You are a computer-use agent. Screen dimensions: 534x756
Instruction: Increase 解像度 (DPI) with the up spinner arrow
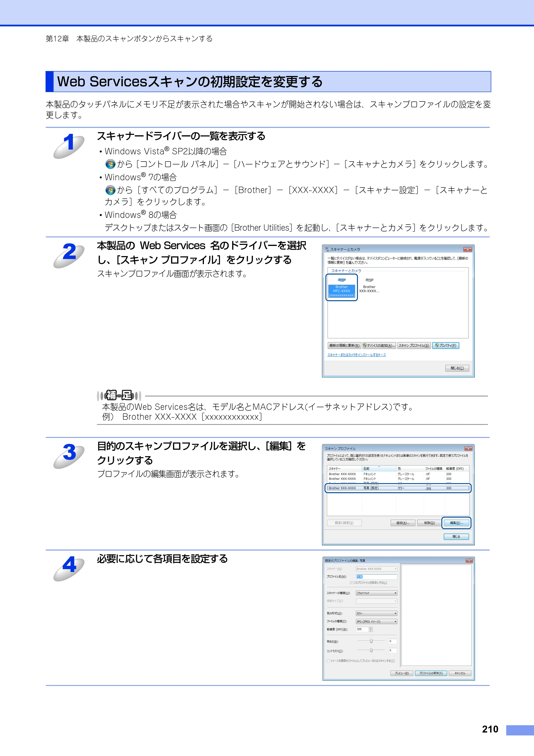point(371,628)
